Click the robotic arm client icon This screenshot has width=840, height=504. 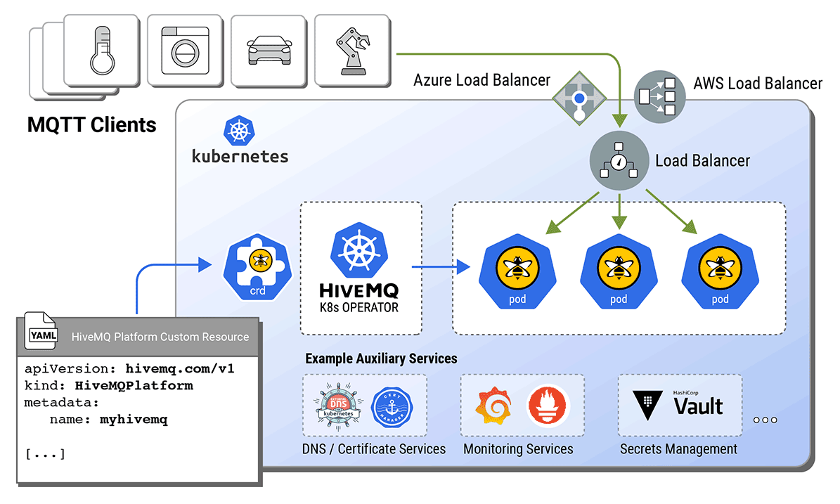tap(352, 51)
